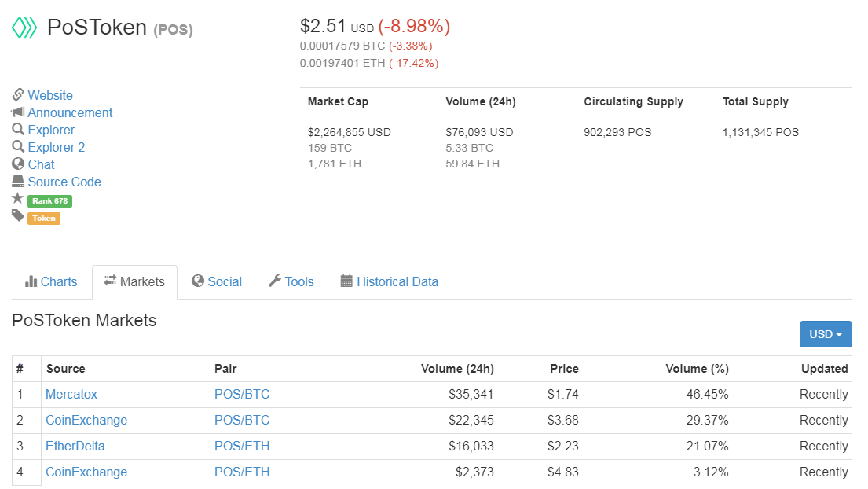Click the 46.45% volume percent cell
Screen dimensions: 868x489
(x=708, y=395)
